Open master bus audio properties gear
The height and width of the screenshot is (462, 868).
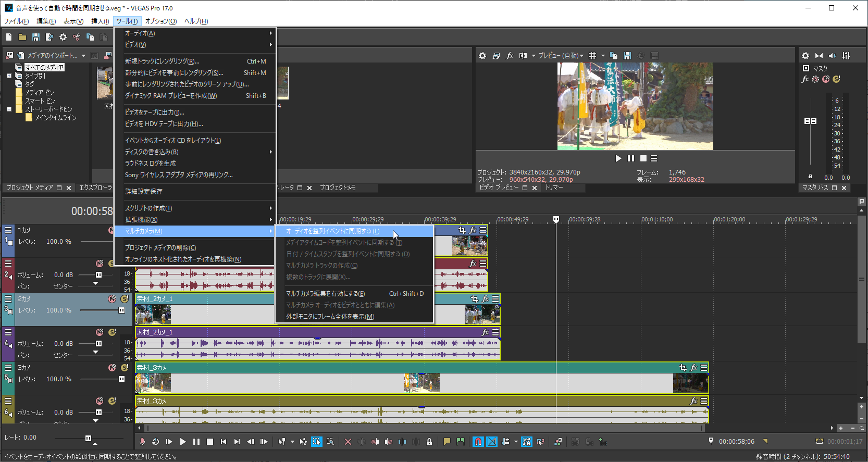[805, 56]
